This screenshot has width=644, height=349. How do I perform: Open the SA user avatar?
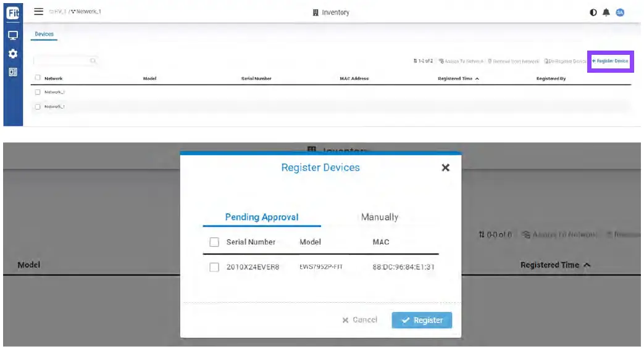(x=620, y=12)
